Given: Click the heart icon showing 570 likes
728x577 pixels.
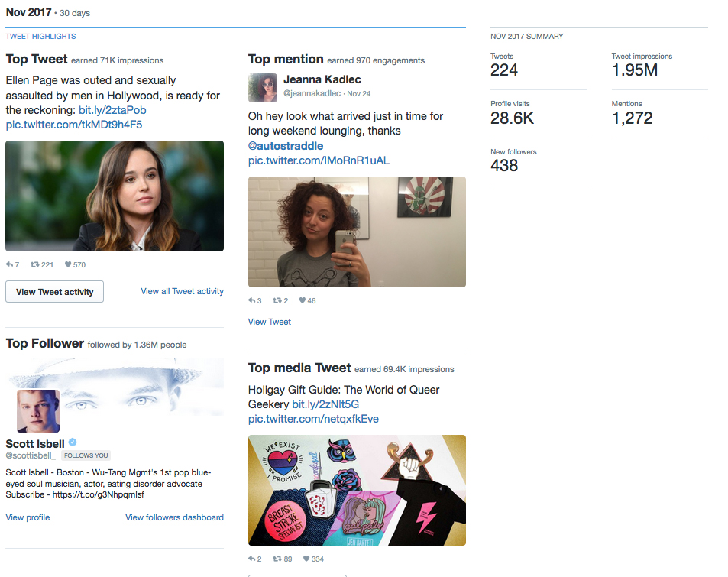Looking at the screenshot, I should tap(68, 264).
